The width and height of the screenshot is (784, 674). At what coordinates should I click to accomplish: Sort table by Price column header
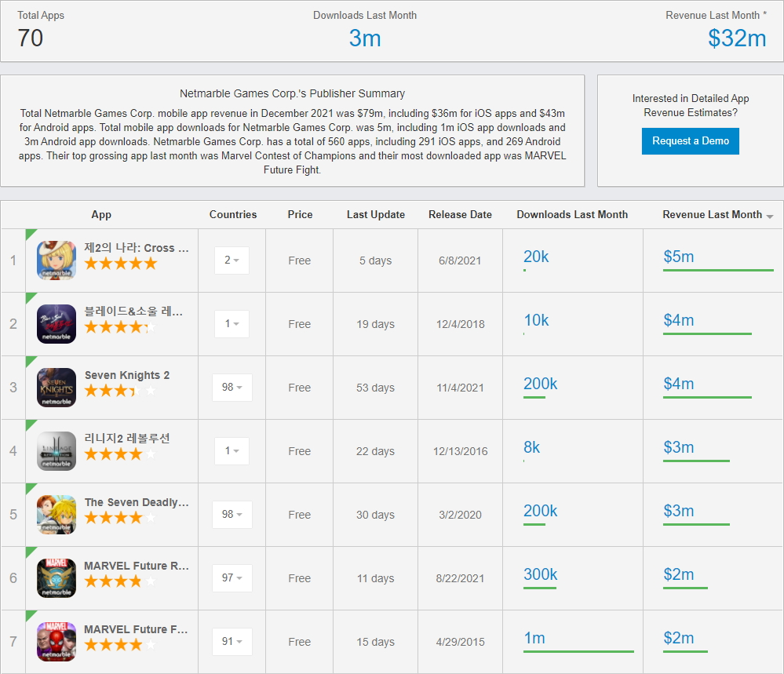click(300, 214)
